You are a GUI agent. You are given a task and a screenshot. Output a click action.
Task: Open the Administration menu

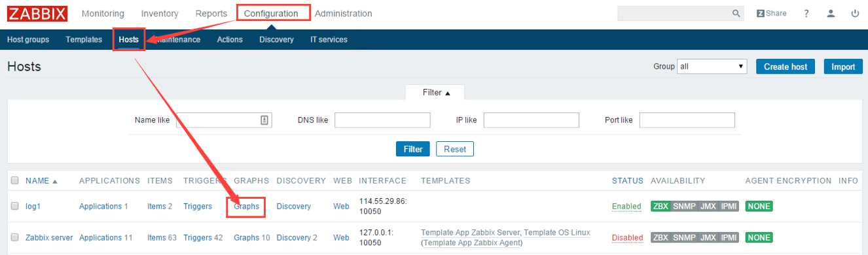(344, 13)
